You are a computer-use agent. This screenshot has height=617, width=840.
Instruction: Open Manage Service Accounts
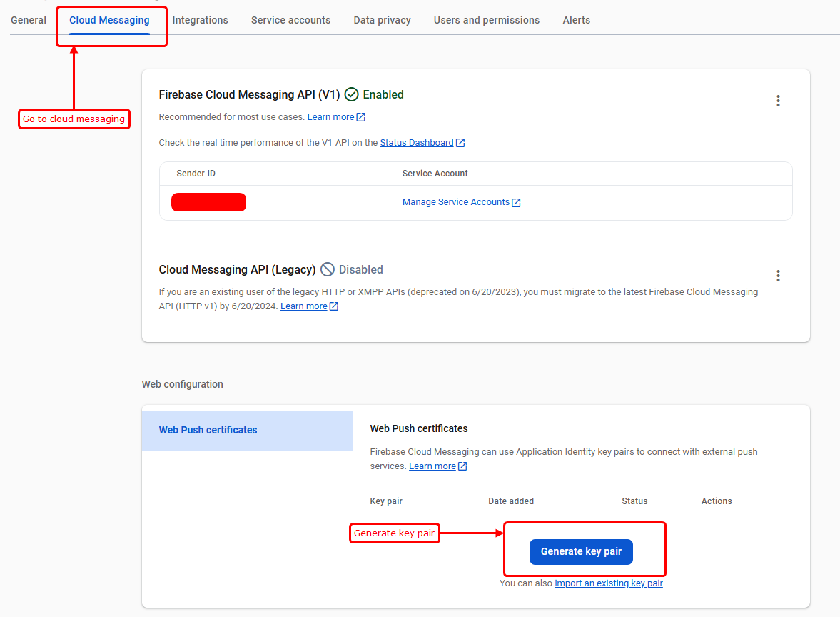[456, 201]
